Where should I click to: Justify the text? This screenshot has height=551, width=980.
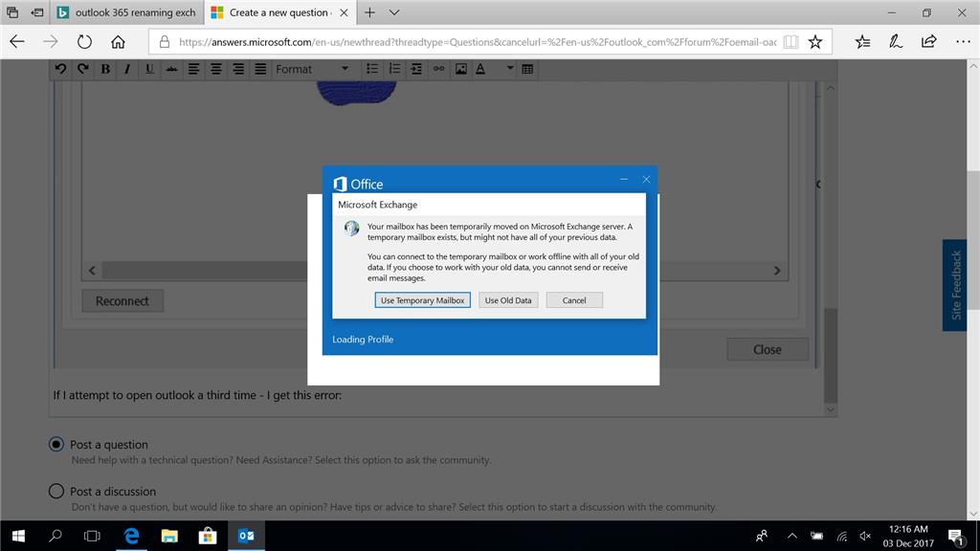260,69
